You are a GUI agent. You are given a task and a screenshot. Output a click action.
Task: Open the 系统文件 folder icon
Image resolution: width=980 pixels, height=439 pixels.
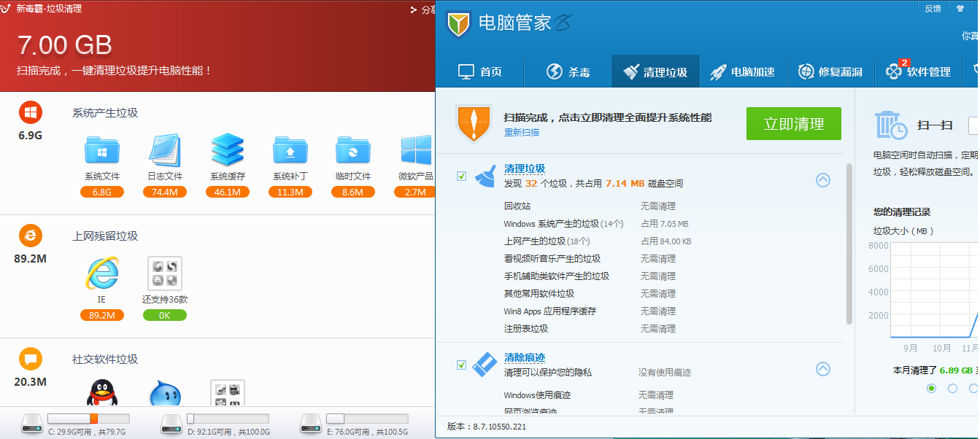101,150
